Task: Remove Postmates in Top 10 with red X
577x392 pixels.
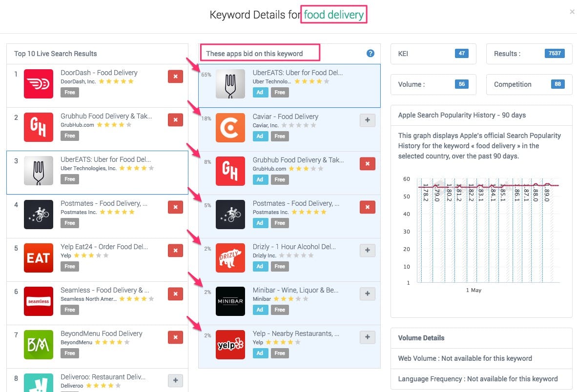Action: pos(176,207)
